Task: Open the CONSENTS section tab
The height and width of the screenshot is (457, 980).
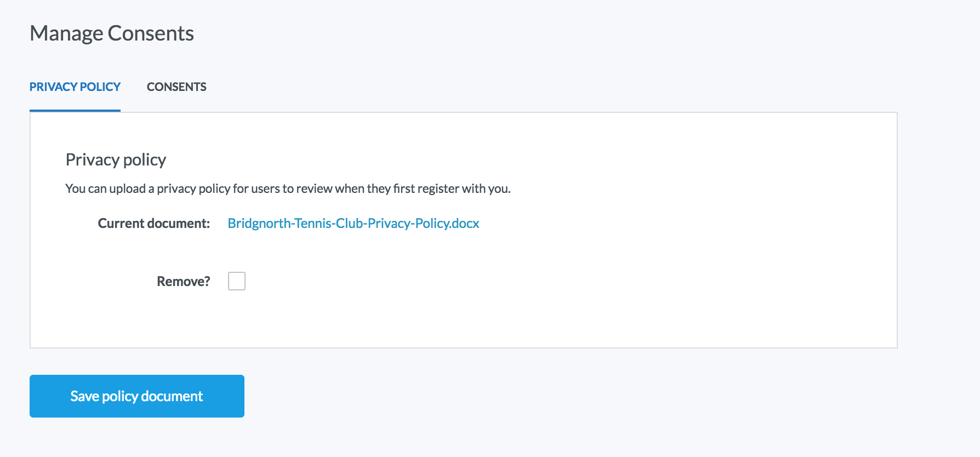Action: [176, 87]
